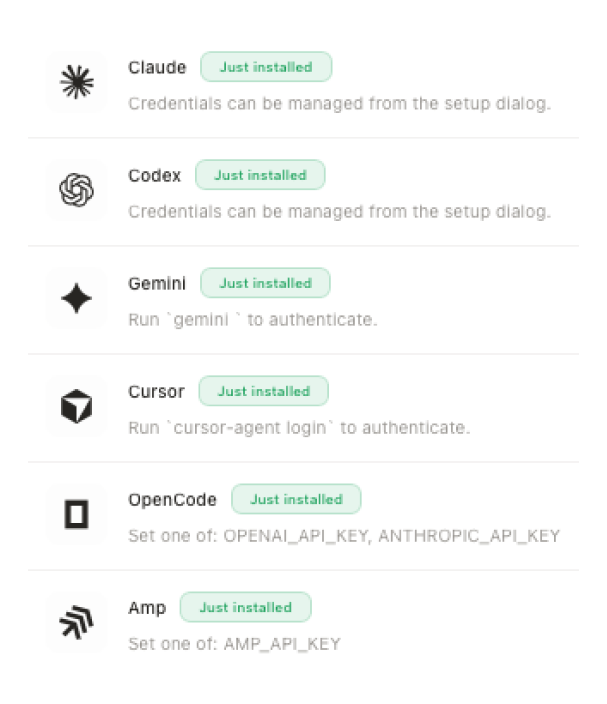Select the Cursor agent name
Image resolution: width=607 pixels, height=704 pixels.
tap(156, 391)
